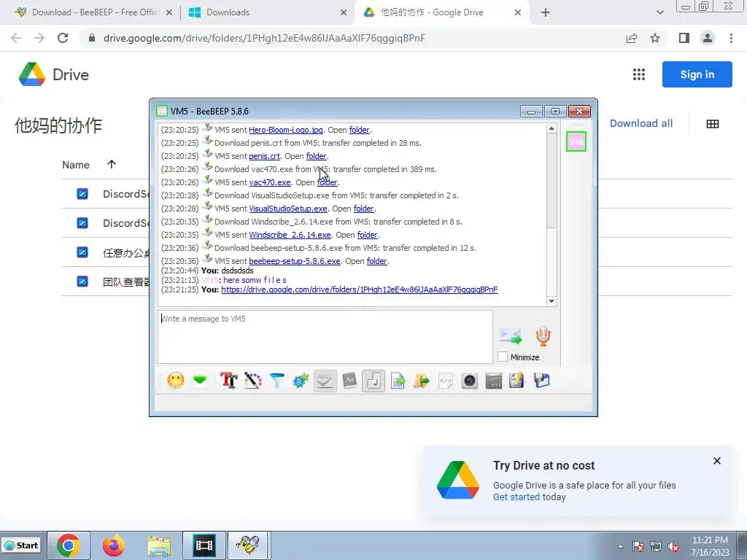Click the green down-arrow toolbar icon

coord(200,381)
